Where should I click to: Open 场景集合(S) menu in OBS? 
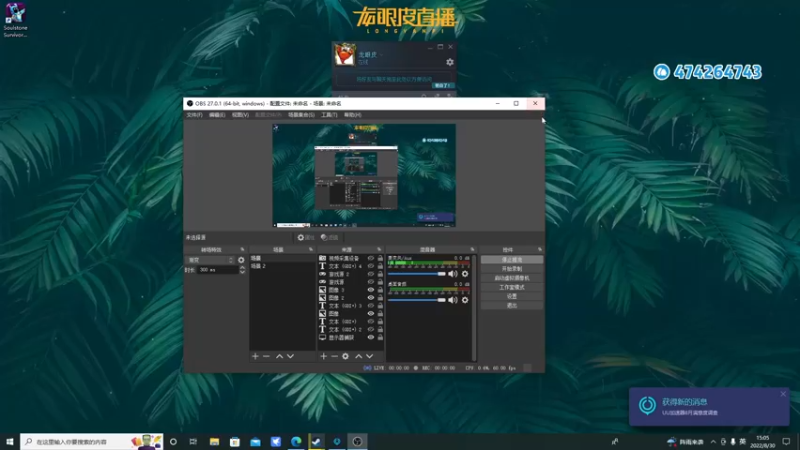tap(301, 115)
